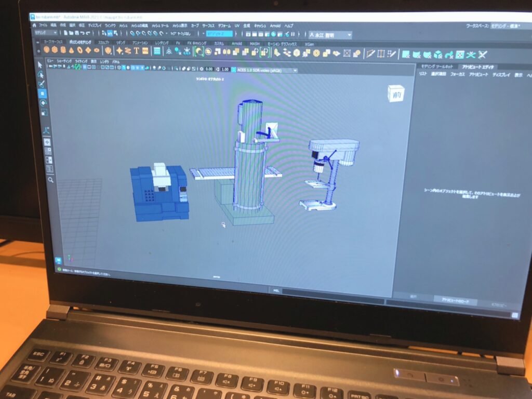This screenshot has width=532, height=399.
Task: Switch to the モデリング ツールキット tab
Action: tap(437, 66)
